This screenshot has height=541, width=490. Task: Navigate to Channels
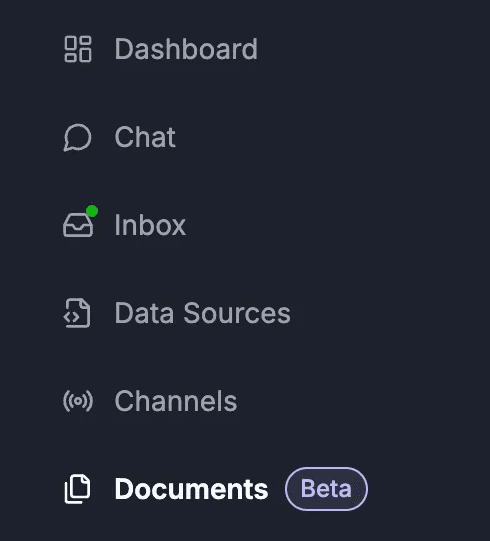150,401
